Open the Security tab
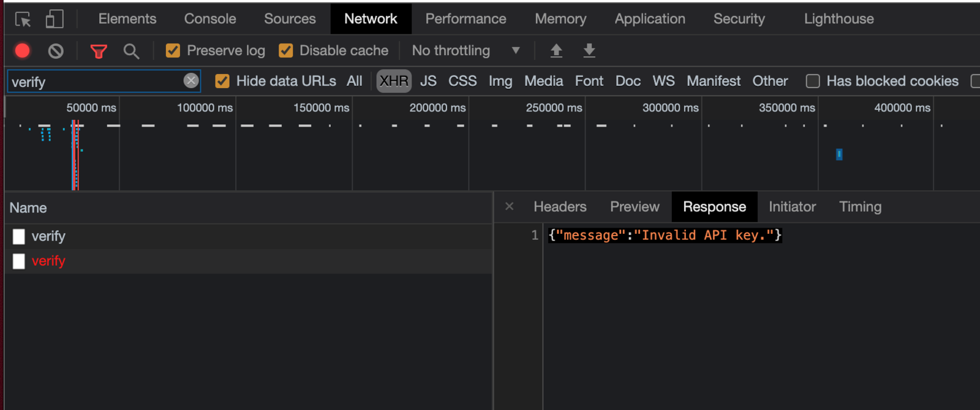 click(739, 19)
